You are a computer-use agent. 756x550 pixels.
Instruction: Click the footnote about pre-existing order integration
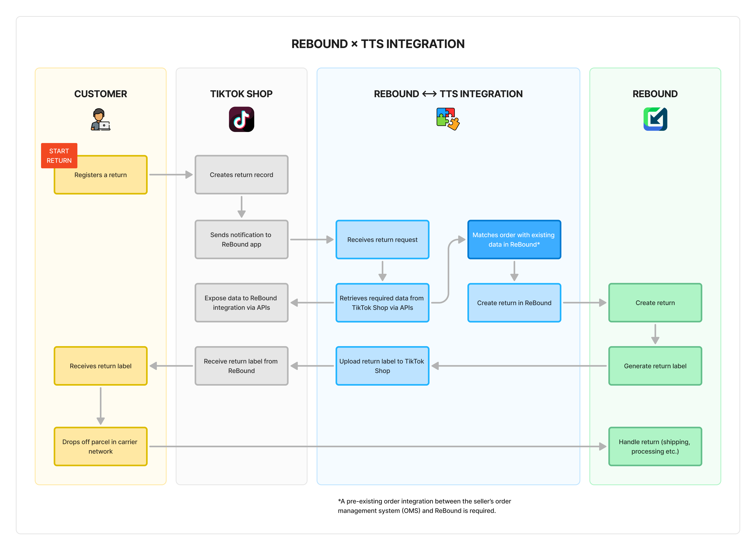(424, 506)
